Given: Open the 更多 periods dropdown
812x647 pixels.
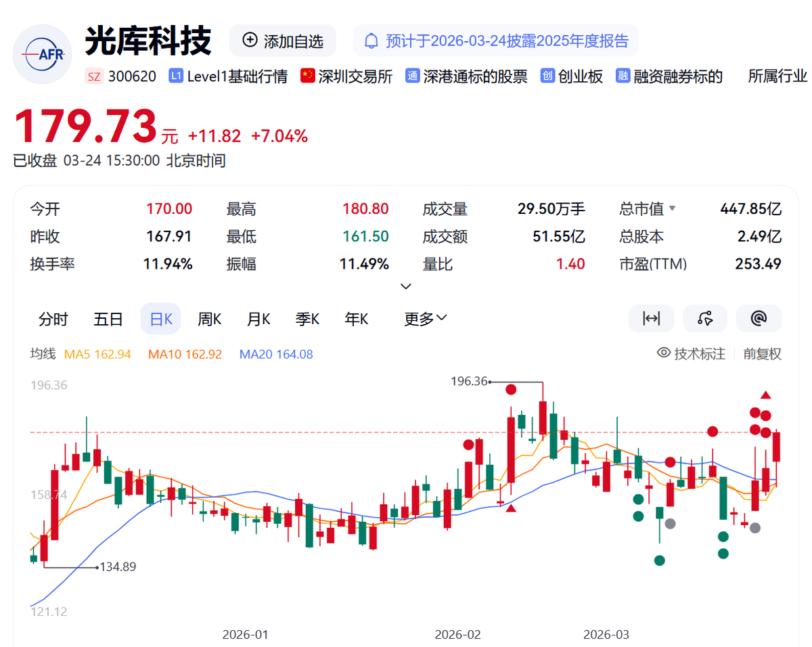Looking at the screenshot, I should pos(426,319).
